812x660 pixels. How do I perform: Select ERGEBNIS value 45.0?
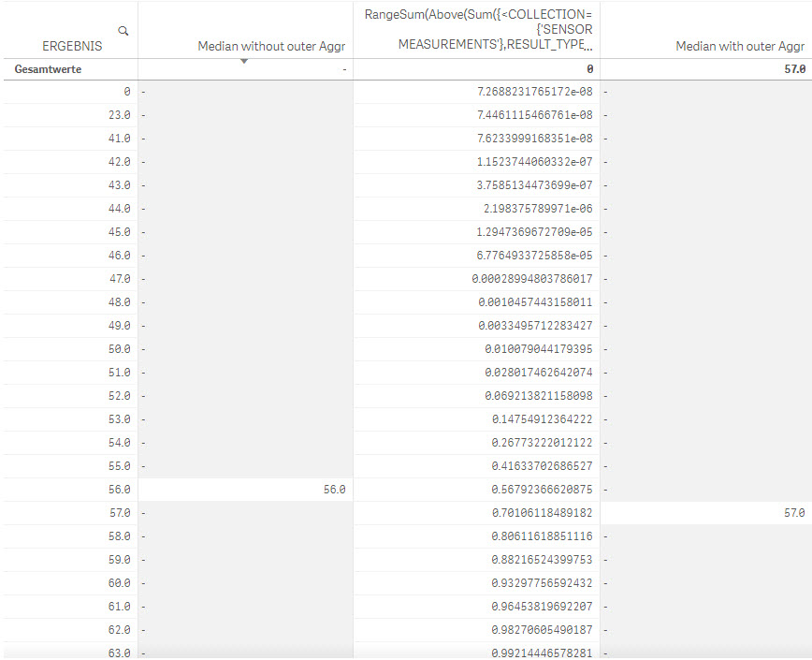[x=120, y=232]
